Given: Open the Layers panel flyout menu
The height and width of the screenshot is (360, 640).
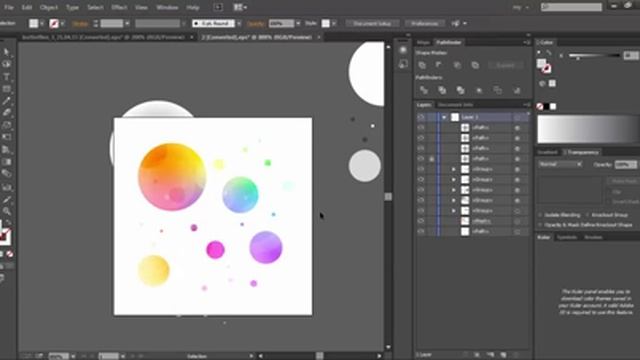Looking at the screenshot, I should pos(527,105).
